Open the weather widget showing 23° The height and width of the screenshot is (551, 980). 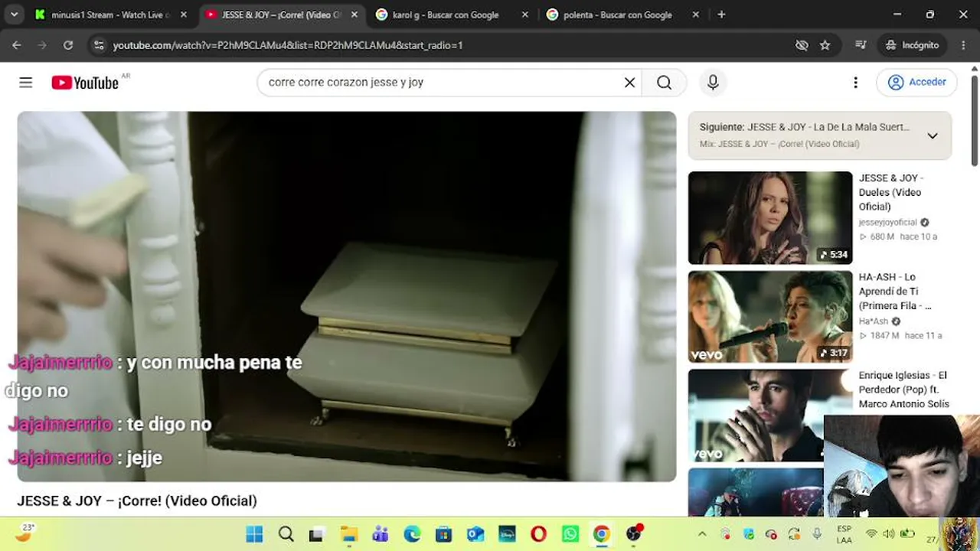click(24, 533)
